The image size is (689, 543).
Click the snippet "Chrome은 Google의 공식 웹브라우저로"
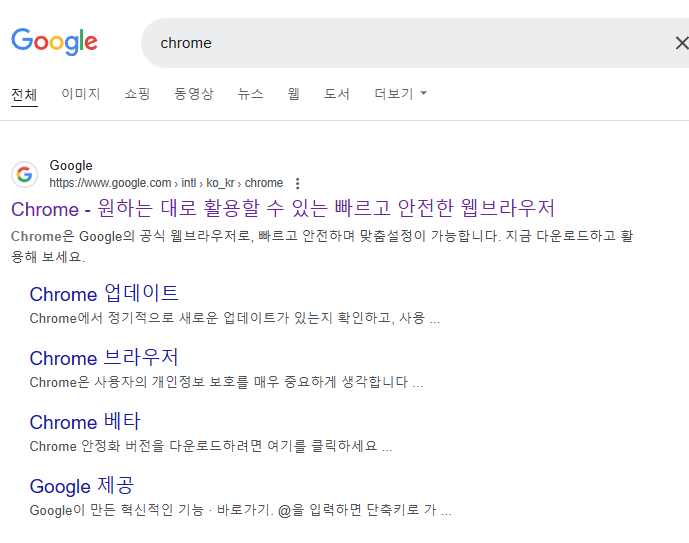(132, 236)
